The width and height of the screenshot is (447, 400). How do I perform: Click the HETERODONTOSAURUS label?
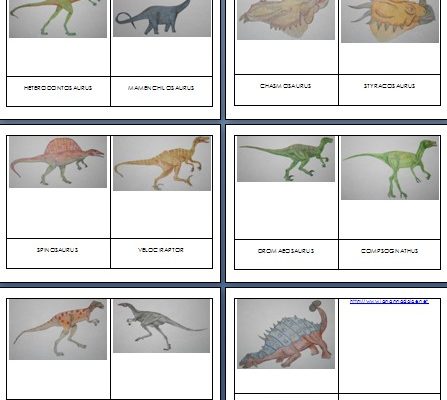click(58, 88)
